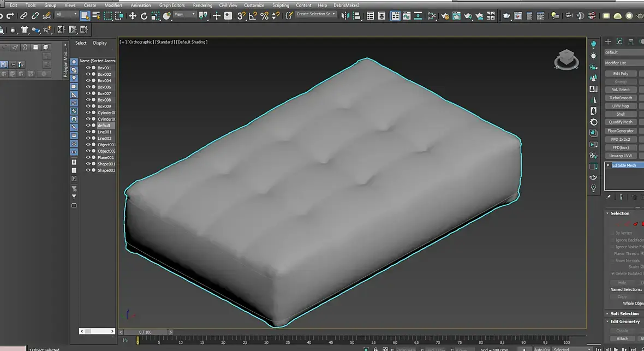Click the Unwrap UVW modifier button
The width and height of the screenshot is (644, 351).
point(621,156)
